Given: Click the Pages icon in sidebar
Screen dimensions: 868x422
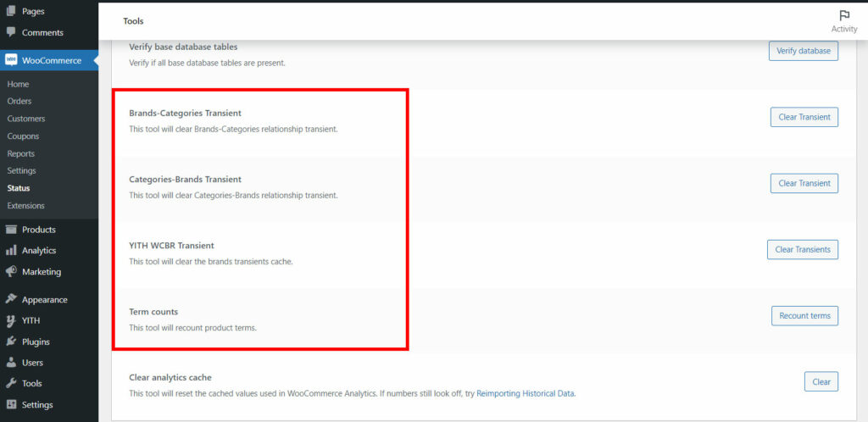Looking at the screenshot, I should coord(11,11).
